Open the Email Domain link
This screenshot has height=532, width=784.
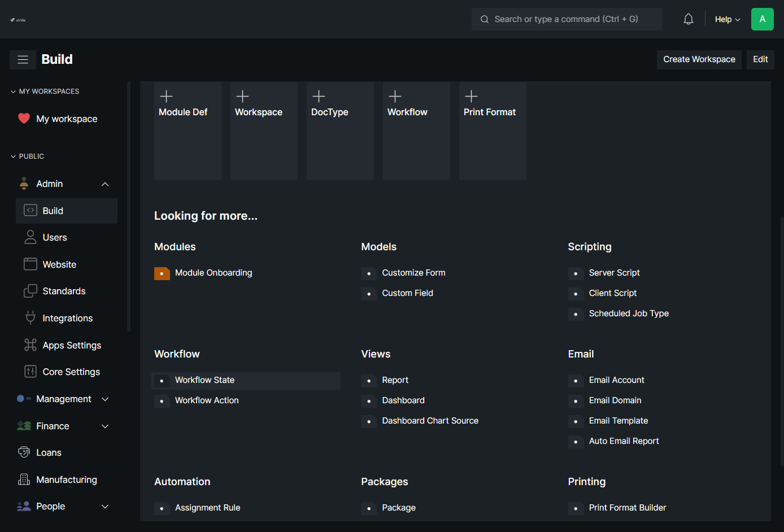[615, 400]
